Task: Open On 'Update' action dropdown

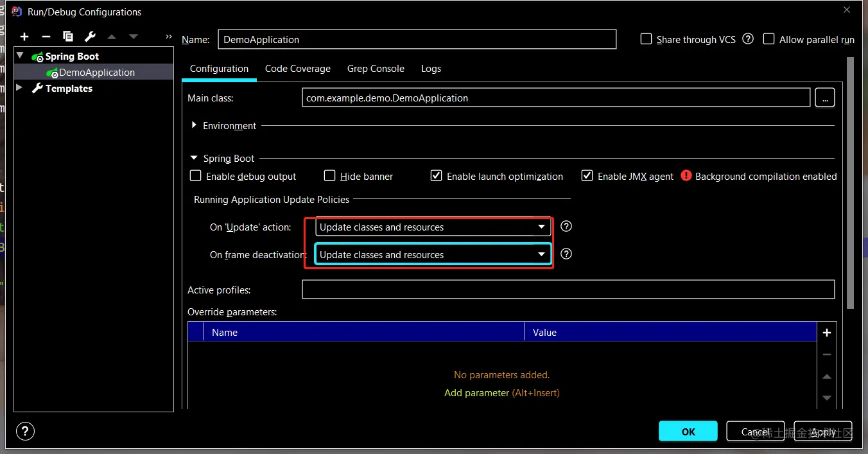Action: pos(433,227)
